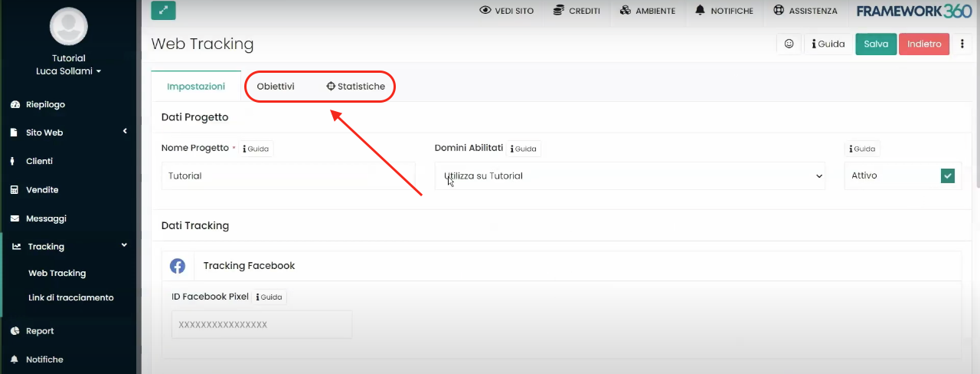The width and height of the screenshot is (980, 374).
Task: Open the Domini Abilitati dropdown
Action: [x=629, y=176]
